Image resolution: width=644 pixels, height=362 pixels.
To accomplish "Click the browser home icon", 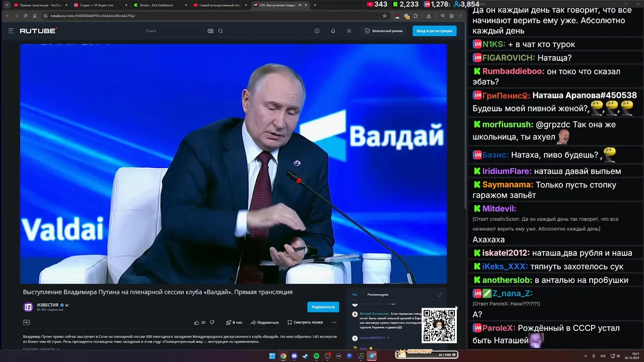I will [x=35, y=16].
